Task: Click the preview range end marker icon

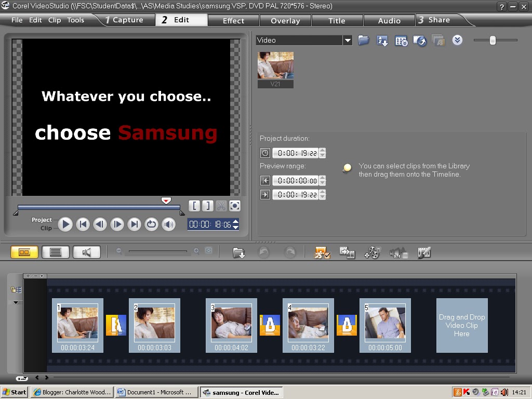Action: click(x=265, y=194)
